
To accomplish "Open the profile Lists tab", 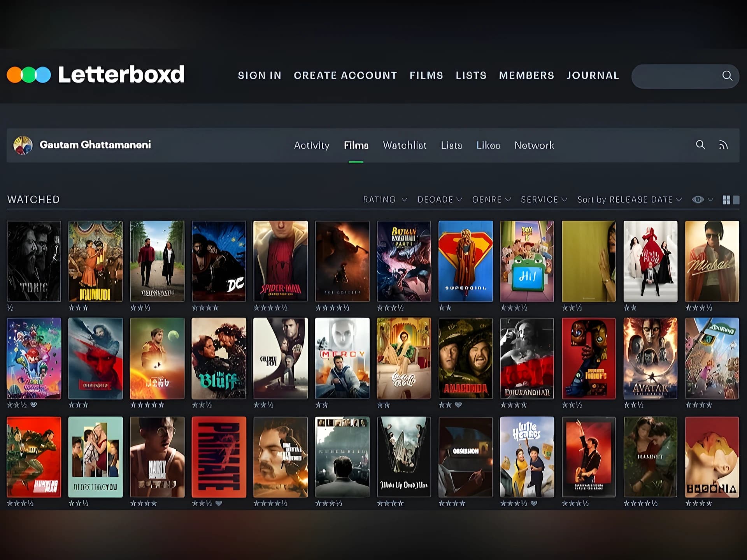I will tap(451, 145).
